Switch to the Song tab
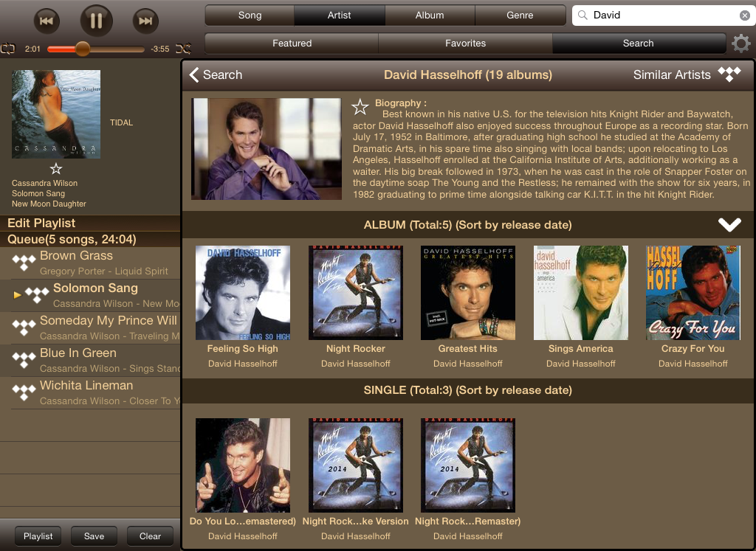This screenshot has height=551, width=756. point(250,15)
